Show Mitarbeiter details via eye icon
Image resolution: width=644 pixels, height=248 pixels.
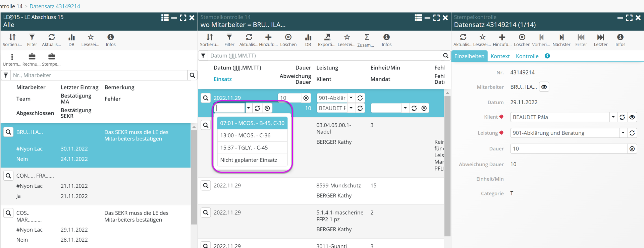(x=544, y=87)
